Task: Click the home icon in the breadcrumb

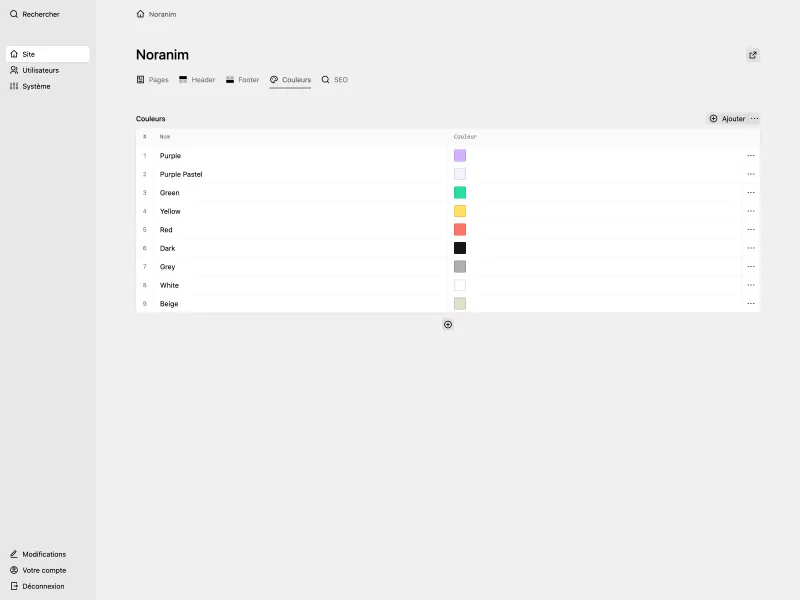Action: pos(140,14)
